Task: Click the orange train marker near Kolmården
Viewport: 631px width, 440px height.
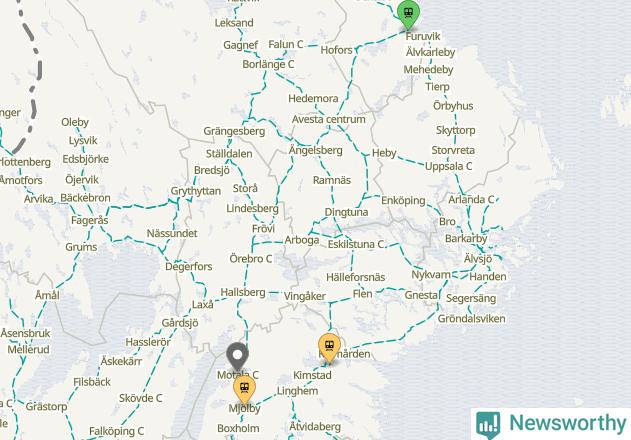Action: pos(329,348)
